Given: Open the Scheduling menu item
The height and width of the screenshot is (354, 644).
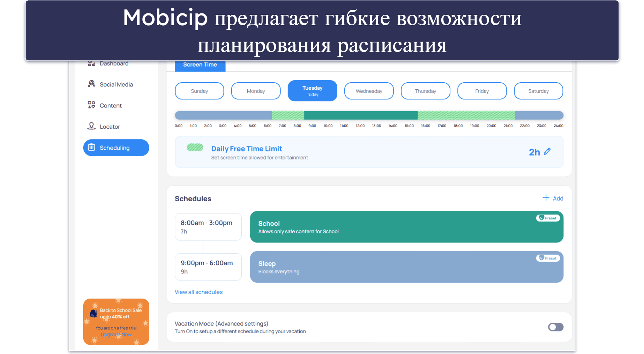Looking at the screenshot, I should click(x=116, y=148).
